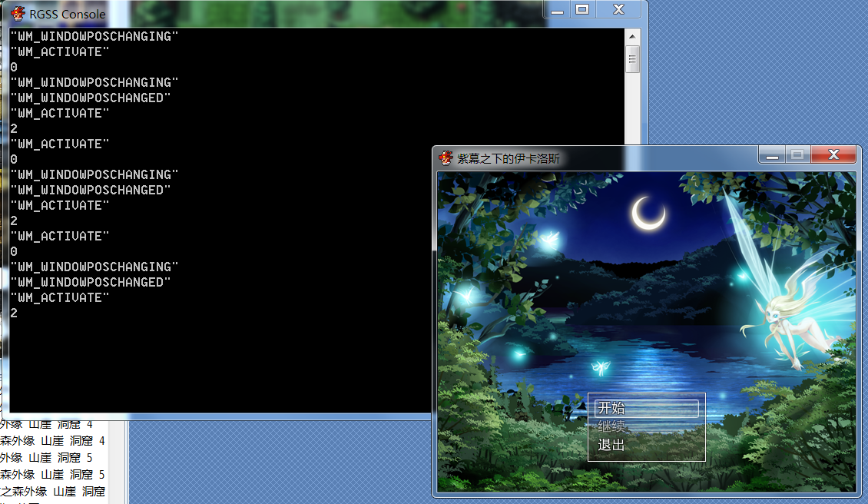
Task: Click the last "WM_WINDOWPOSCHANGED" console line
Action: pos(90,283)
